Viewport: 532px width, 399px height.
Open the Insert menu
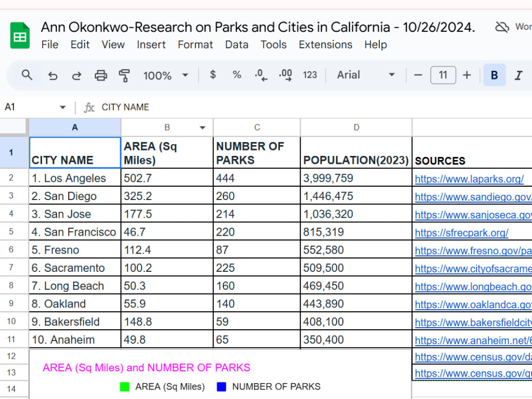point(151,45)
